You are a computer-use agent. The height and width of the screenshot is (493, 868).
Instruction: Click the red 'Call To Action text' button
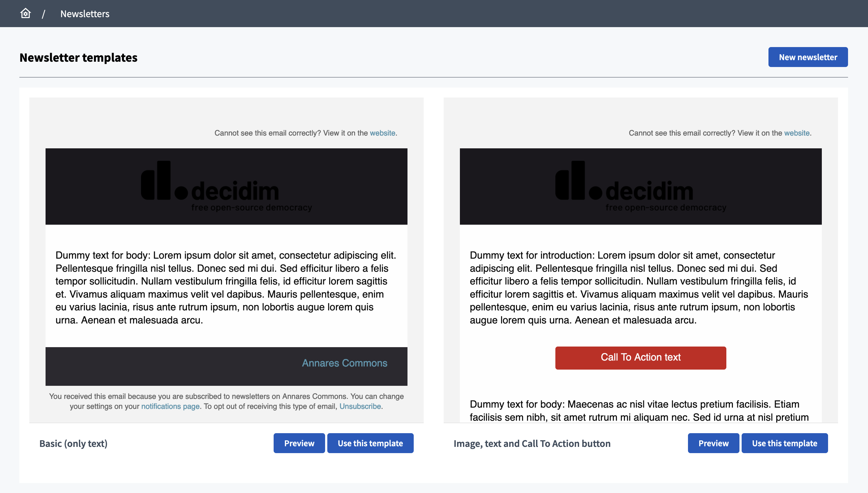640,357
